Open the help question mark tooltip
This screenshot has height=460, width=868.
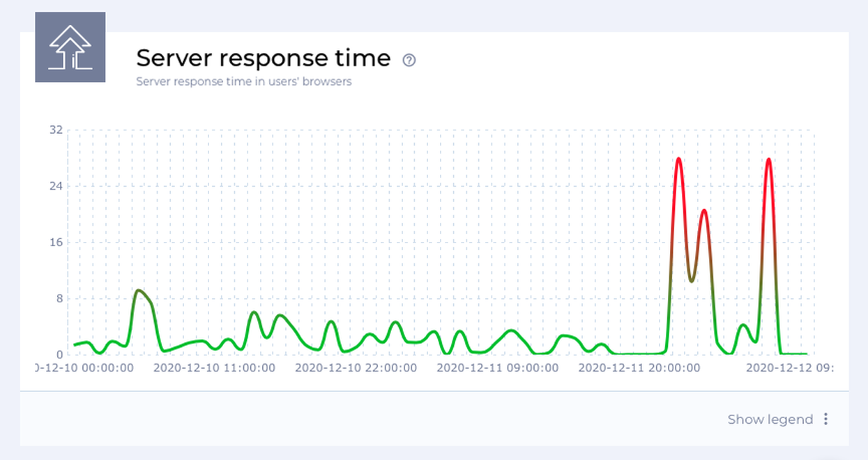pyautogui.click(x=409, y=61)
